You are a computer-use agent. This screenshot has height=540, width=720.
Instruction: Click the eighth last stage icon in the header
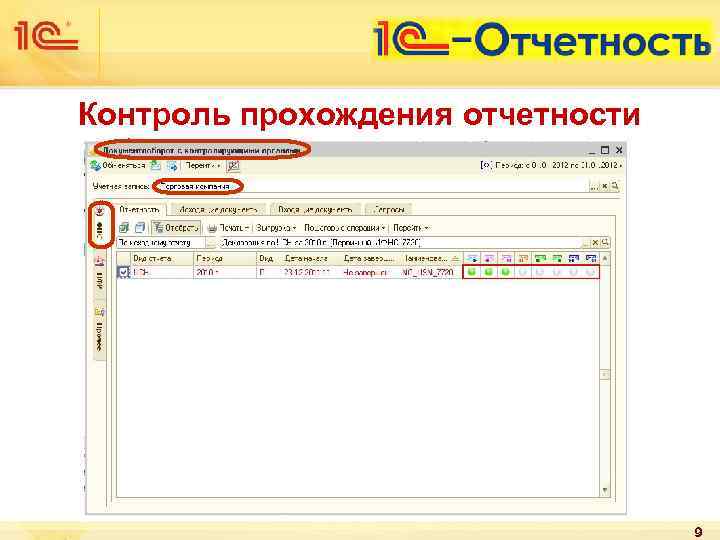point(591,259)
